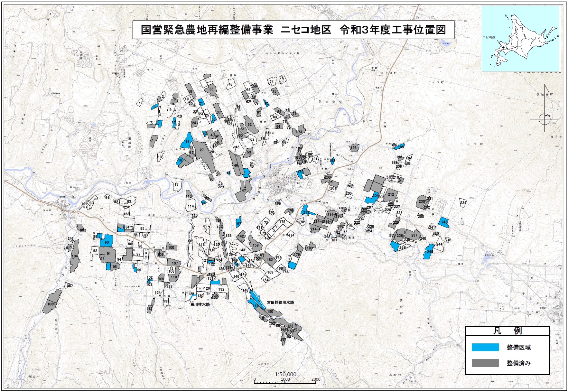Select grey parcel number 237

click(x=414, y=235)
